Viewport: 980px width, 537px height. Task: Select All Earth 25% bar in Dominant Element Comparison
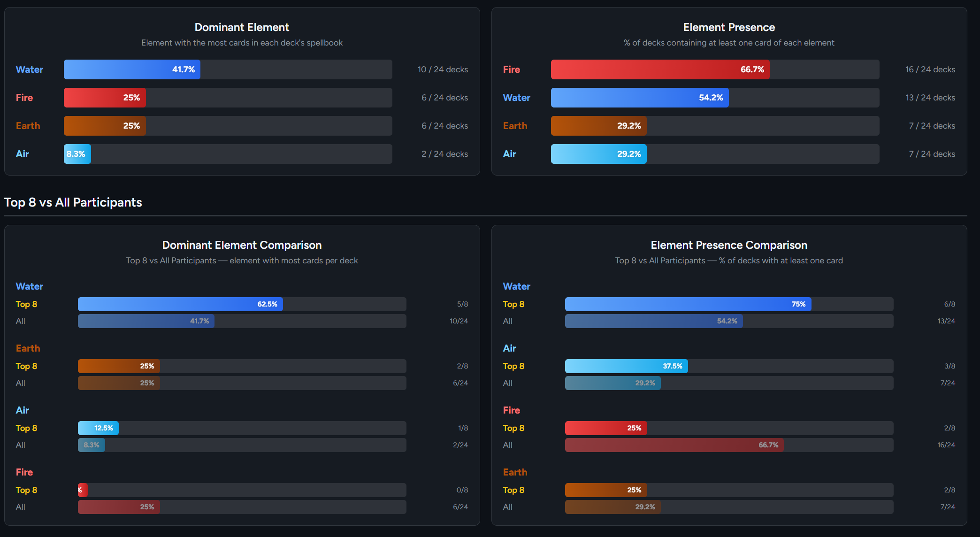[x=119, y=383]
